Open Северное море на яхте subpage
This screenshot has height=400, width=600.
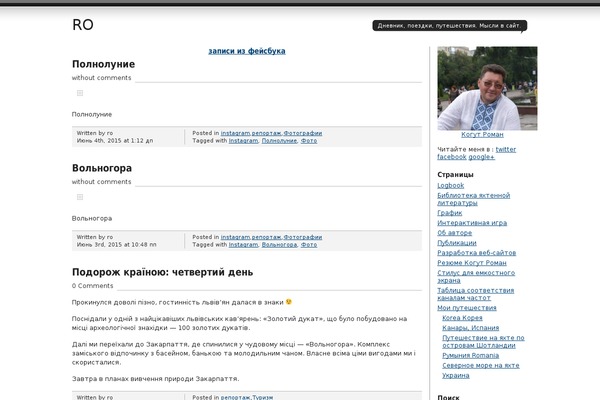[481, 365]
